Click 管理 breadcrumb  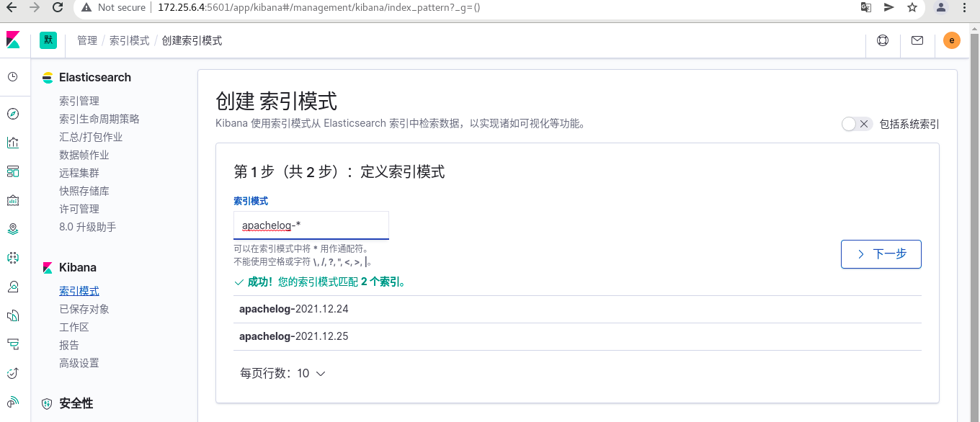pyautogui.click(x=87, y=40)
